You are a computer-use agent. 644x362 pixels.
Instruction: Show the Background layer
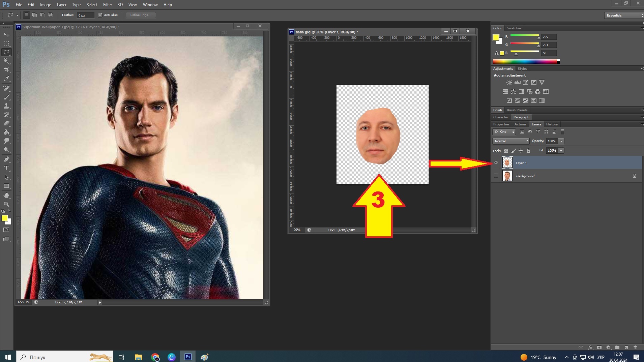(x=496, y=176)
